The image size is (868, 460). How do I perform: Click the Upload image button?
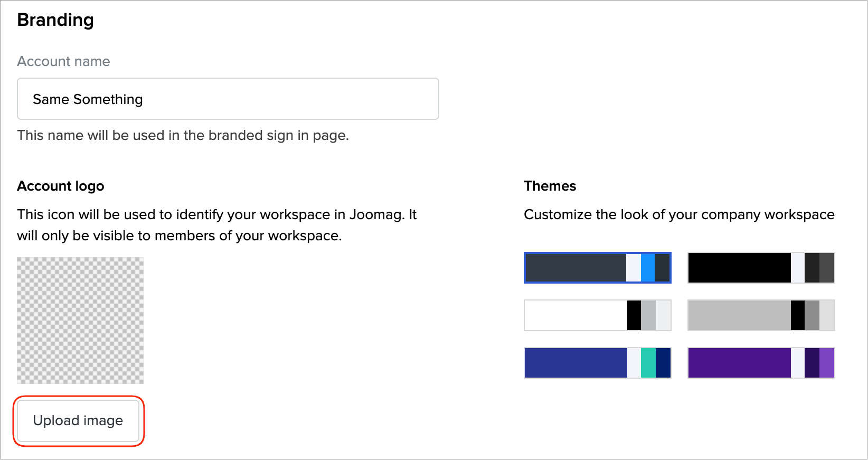coord(78,420)
